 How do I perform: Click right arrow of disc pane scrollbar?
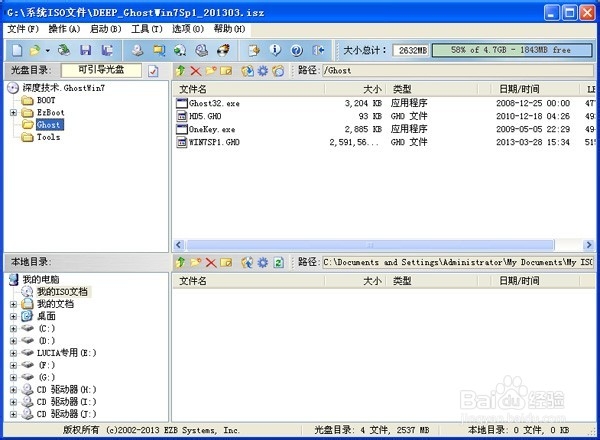(x=589, y=244)
